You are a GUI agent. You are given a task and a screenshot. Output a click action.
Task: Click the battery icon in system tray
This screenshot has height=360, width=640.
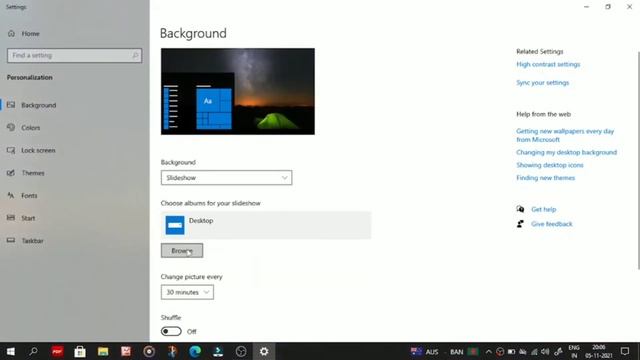[511, 351]
